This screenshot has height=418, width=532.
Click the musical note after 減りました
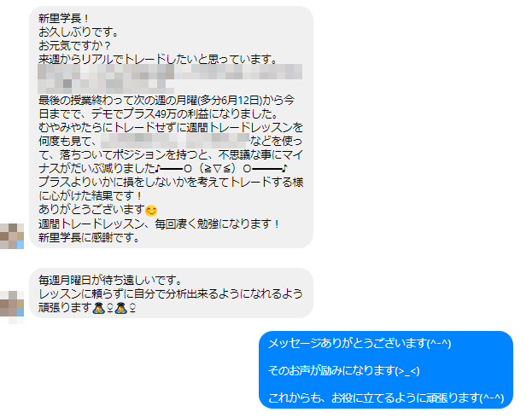(x=158, y=168)
